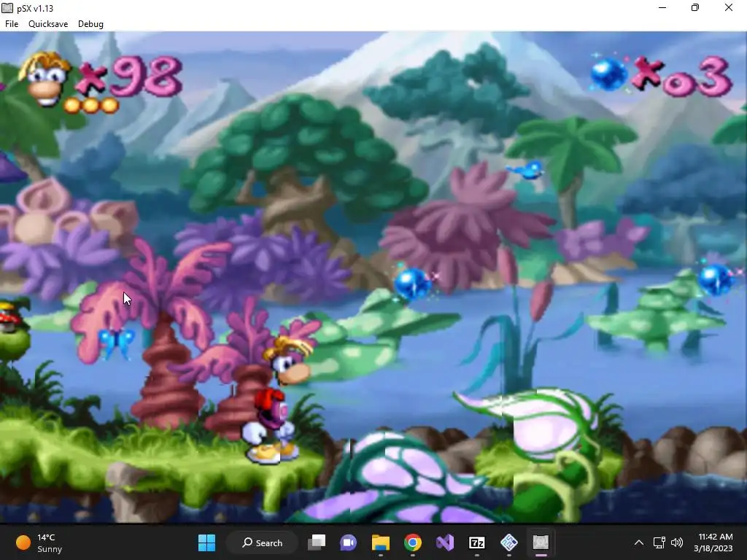The width and height of the screenshot is (747, 560).
Task: Open Task View on the taskbar
Action: point(317,542)
